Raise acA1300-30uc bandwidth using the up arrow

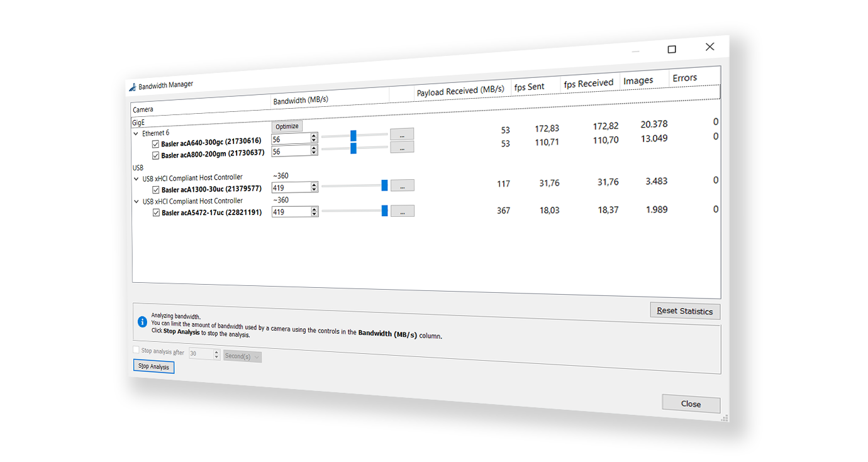314,184
